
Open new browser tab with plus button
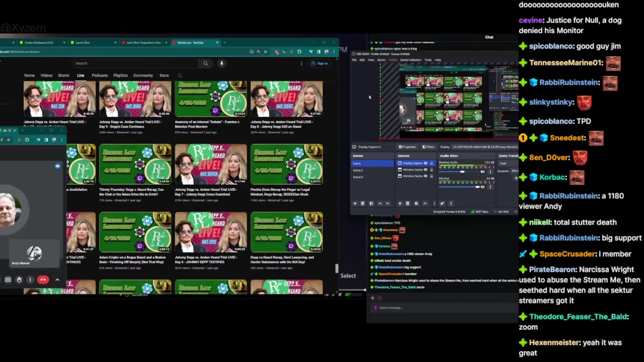[224, 42]
